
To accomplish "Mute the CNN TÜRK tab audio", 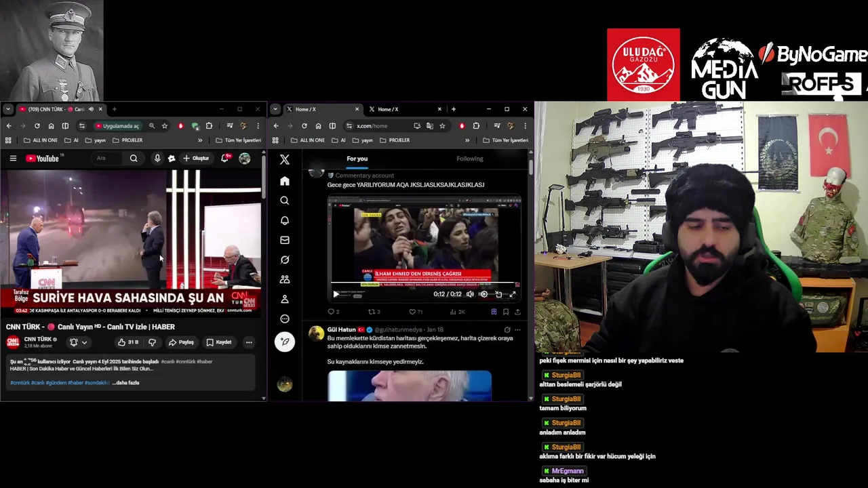I will (x=91, y=109).
